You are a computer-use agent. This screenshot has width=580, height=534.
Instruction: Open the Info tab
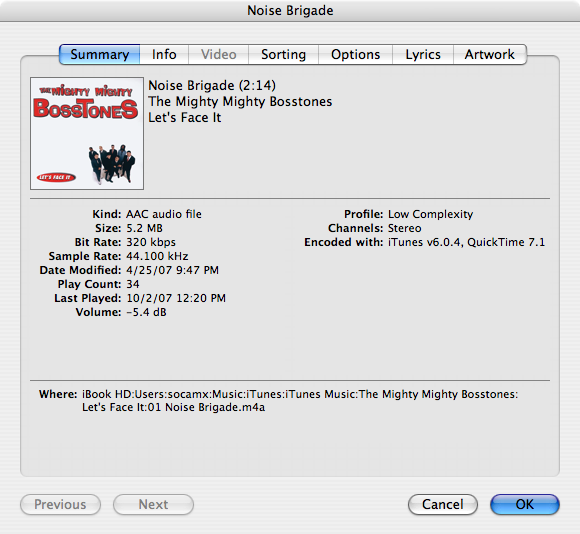coord(164,54)
